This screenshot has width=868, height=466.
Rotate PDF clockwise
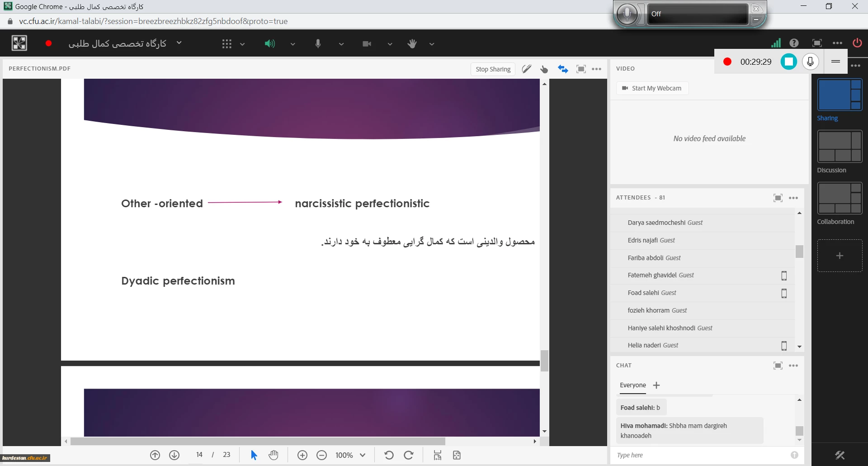[409, 455]
